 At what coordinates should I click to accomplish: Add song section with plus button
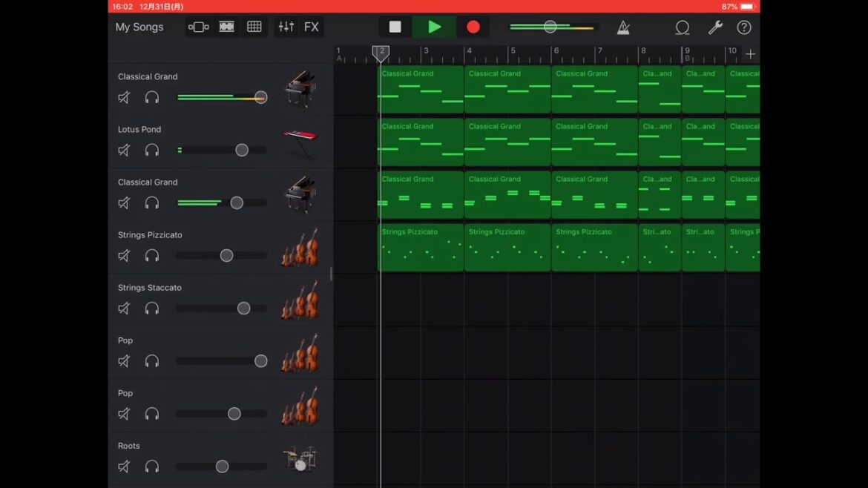pos(750,54)
